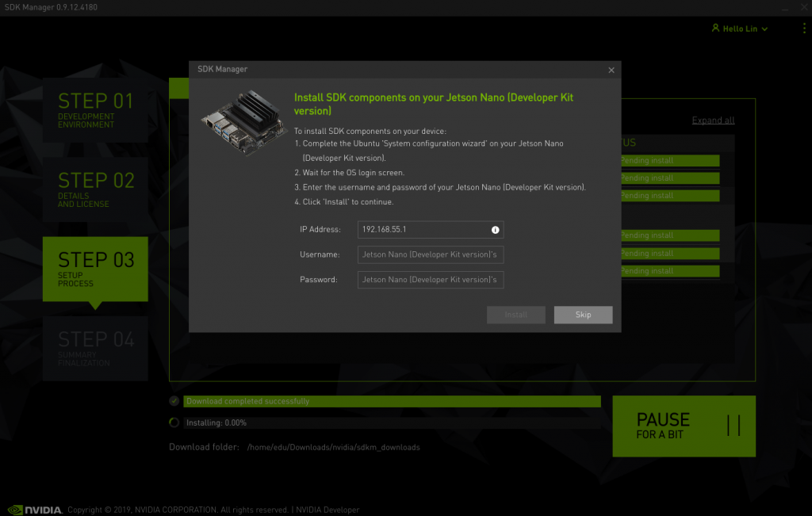
Task: Click the PAUSE FOR A BIT button
Action: pos(684,426)
